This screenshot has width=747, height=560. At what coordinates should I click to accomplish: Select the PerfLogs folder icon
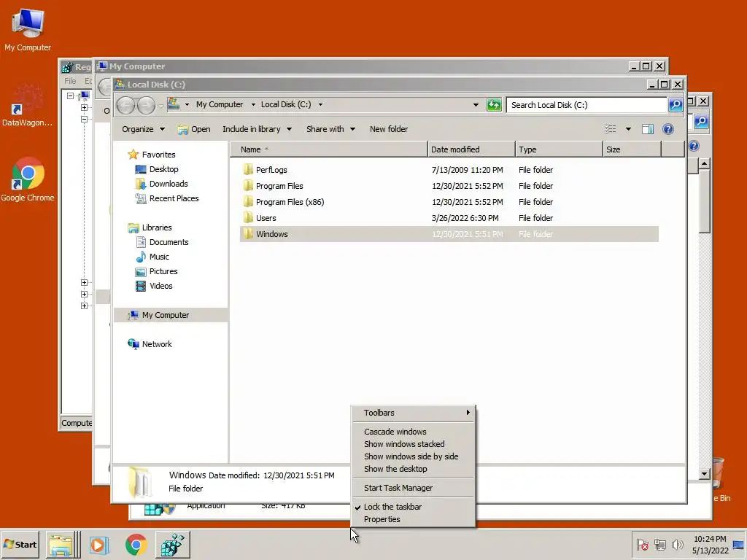(x=248, y=169)
